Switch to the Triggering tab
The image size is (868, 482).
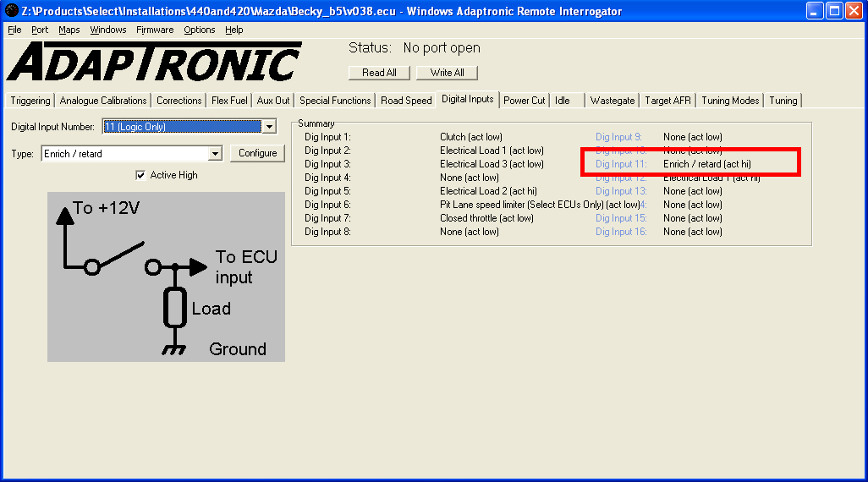(30, 101)
